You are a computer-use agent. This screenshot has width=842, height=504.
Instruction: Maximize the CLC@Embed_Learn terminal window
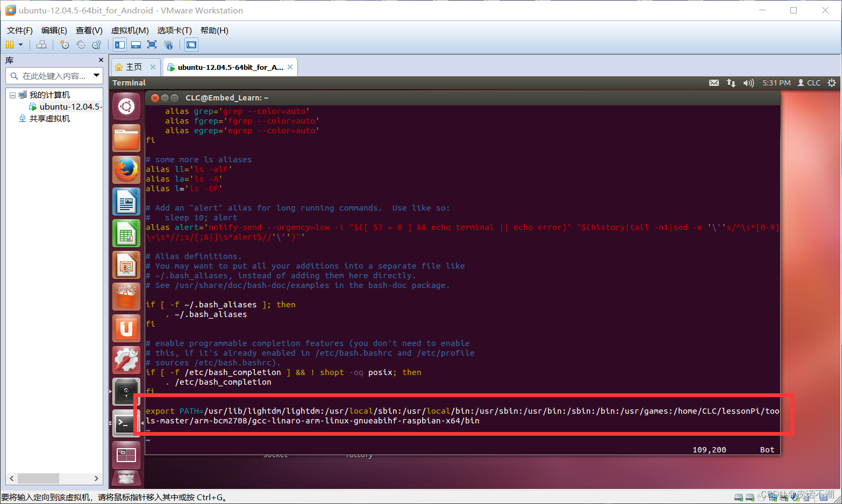(174, 98)
